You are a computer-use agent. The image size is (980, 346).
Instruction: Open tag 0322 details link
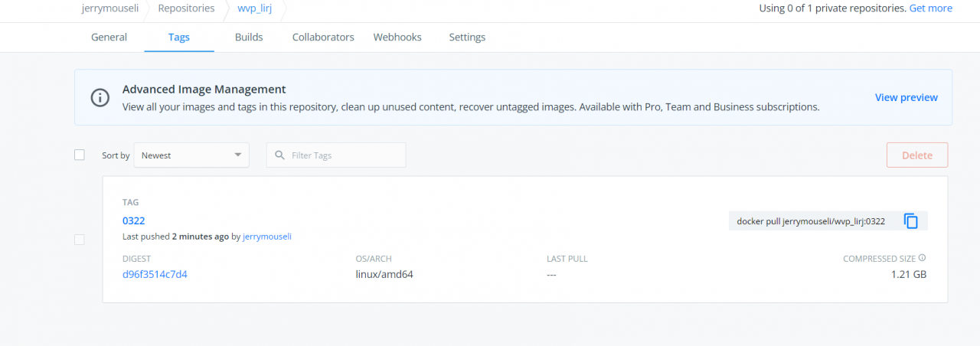[x=134, y=220]
